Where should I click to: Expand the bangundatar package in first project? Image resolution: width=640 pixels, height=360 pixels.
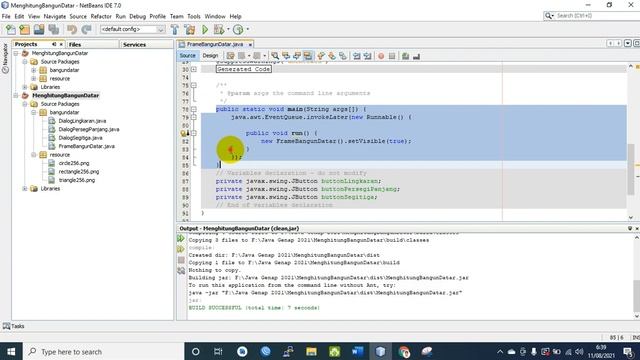[x=33, y=70]
